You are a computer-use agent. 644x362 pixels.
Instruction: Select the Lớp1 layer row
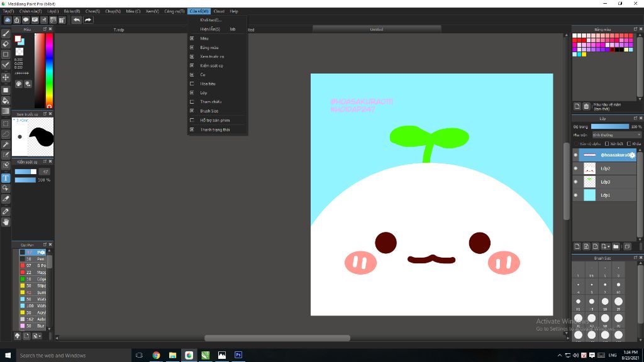(x=607, y=195)
